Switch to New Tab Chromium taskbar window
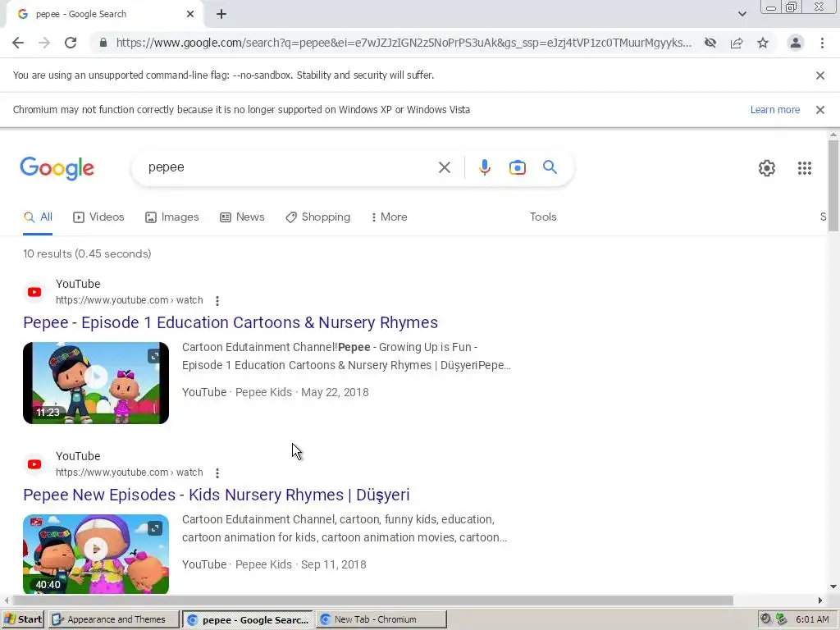This screenshot has height=630, width=840. [x=381, y=620]
